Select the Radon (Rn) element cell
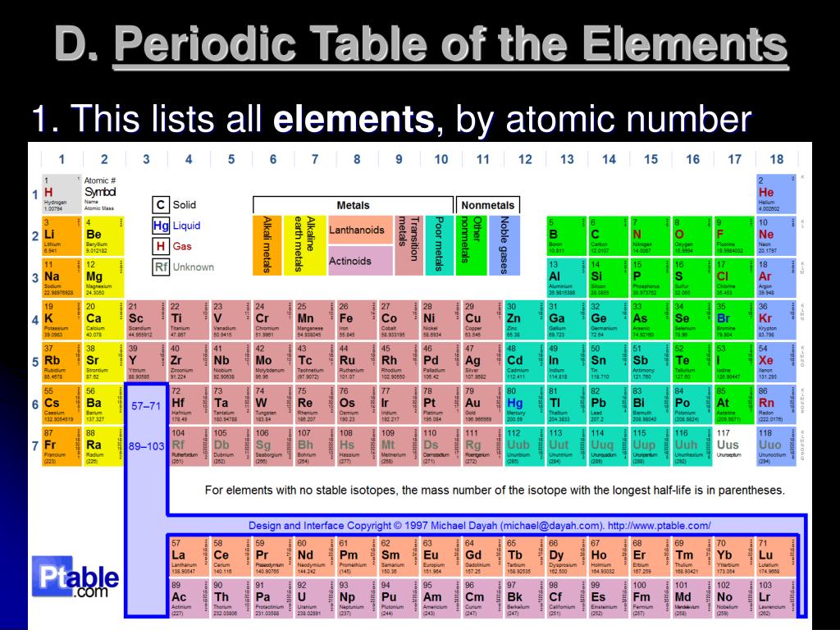Image resolution: width=840 pixels, height=630 pixels. coord(776,404)
